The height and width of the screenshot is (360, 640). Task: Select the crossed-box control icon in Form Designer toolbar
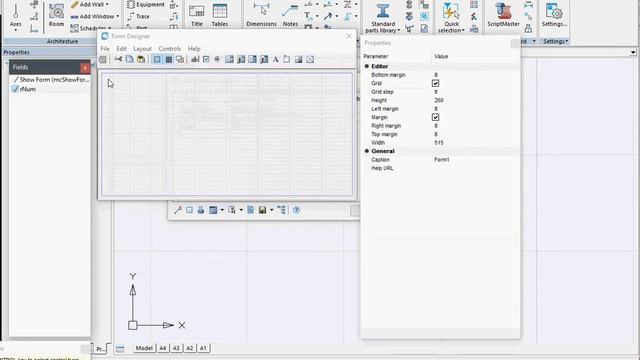pyautogui.click(x=310, y=60)
